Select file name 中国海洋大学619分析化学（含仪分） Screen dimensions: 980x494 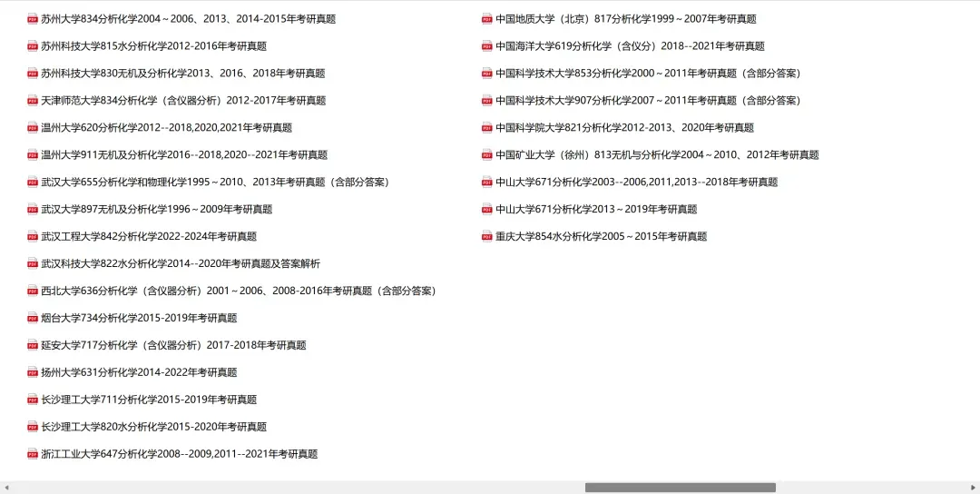[630, 46]
